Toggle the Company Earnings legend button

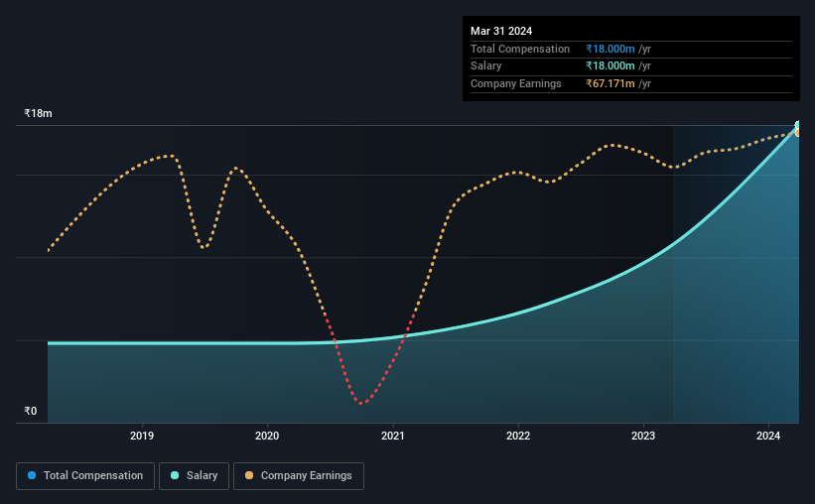point(299,476)
